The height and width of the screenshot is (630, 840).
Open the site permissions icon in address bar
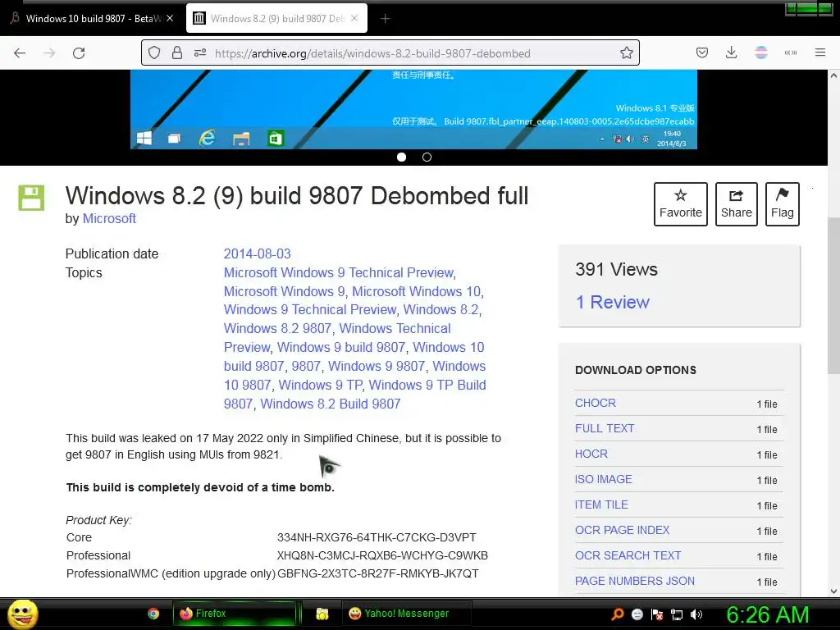(200, 53)
